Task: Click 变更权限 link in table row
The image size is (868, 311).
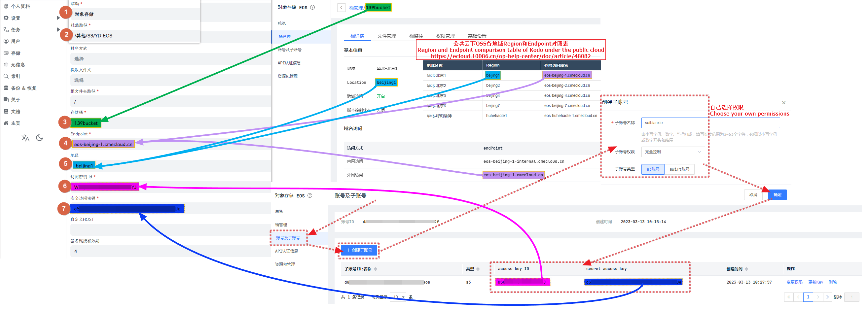Action: coord(794,282)
